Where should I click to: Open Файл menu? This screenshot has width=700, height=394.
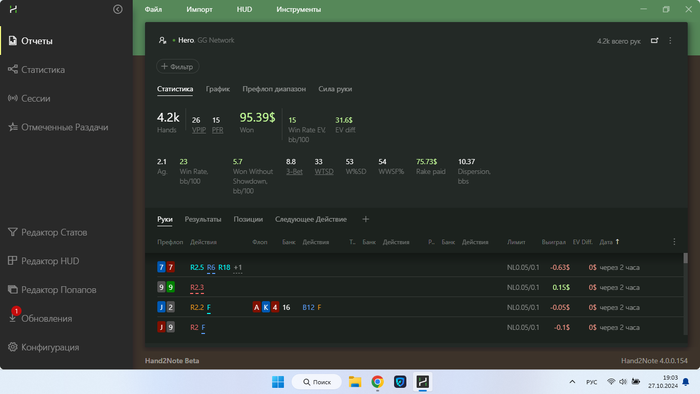[x=153, y=9]
